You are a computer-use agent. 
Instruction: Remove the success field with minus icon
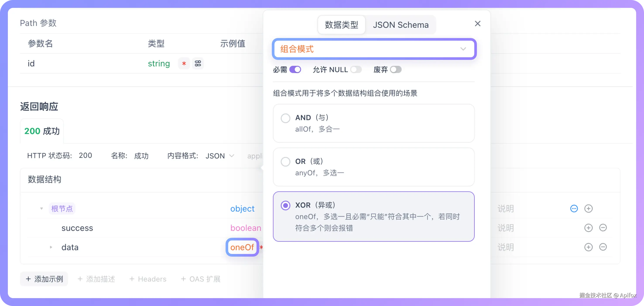pos(603,228)
